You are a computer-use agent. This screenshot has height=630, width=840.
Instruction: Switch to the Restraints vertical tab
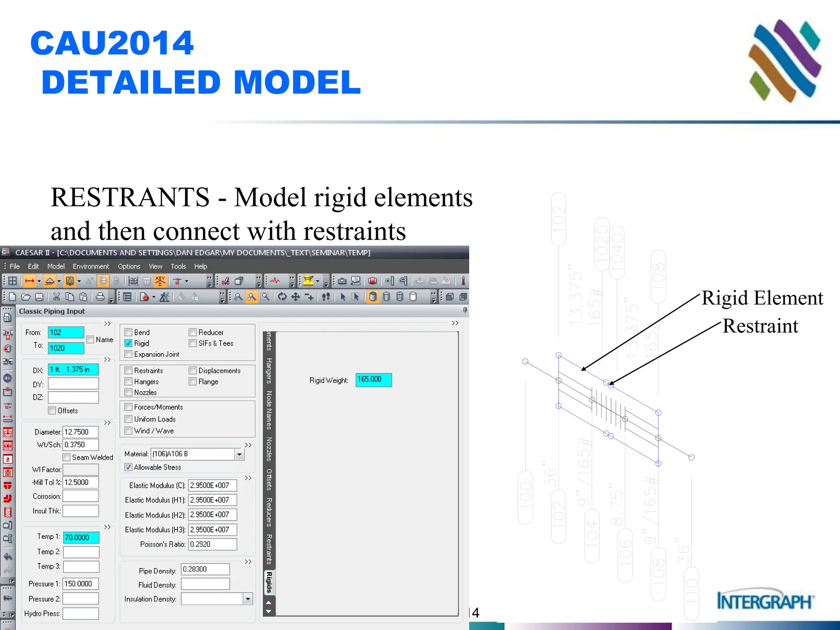(x=269, y=549)
